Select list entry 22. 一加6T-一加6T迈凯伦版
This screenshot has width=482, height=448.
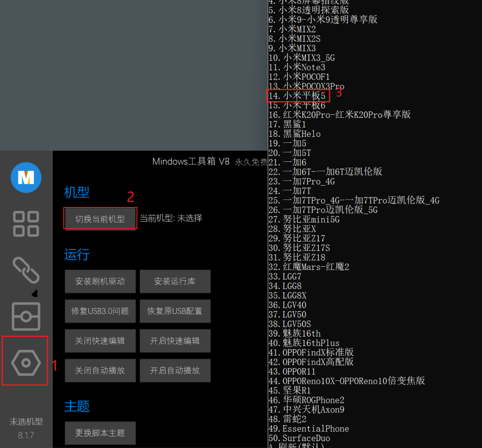tap(325, 172)
